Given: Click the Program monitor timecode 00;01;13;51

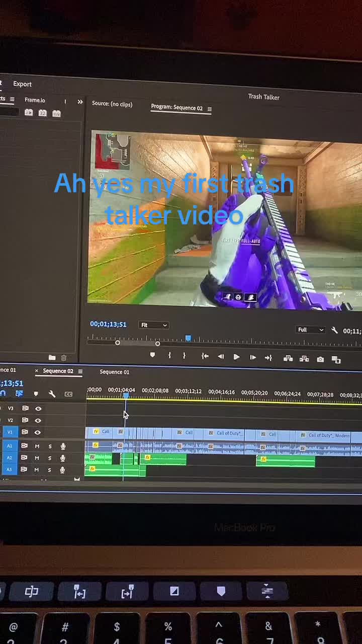Looking at the screenshot, I should (x=108, y=325).
